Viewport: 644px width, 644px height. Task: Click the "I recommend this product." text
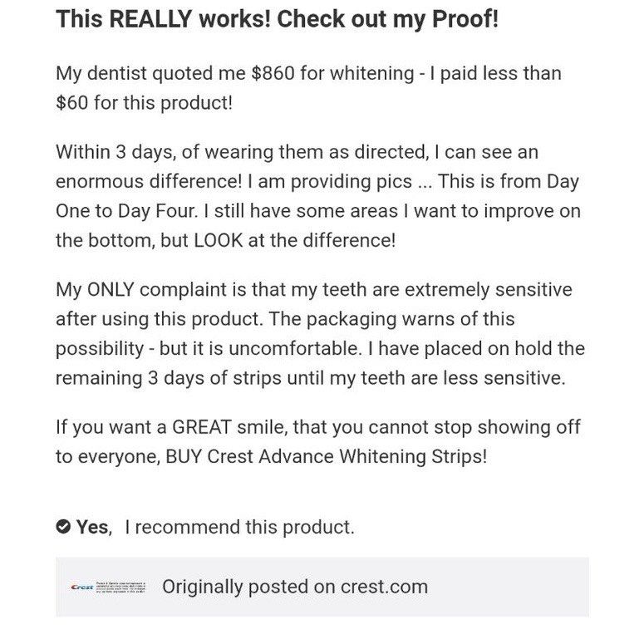[239, 527]
